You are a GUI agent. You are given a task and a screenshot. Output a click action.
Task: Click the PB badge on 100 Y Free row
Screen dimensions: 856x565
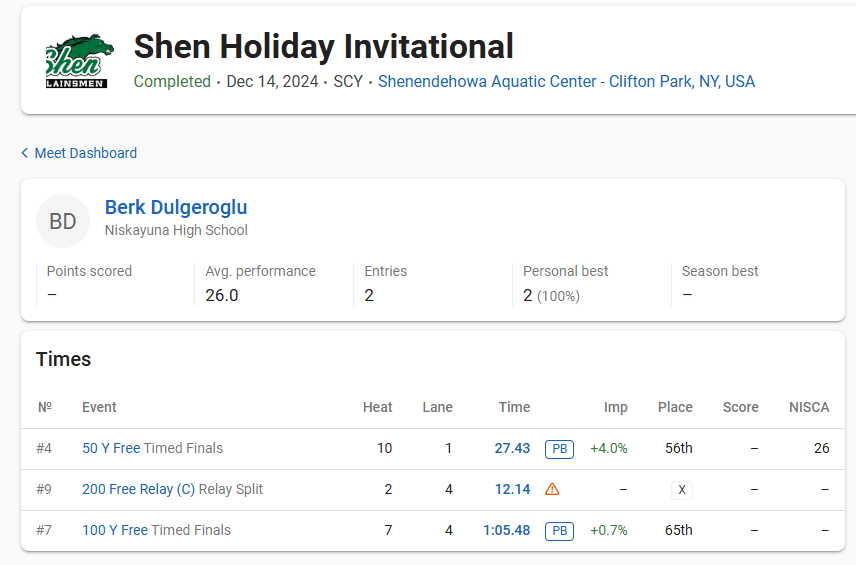coord(560,531)
